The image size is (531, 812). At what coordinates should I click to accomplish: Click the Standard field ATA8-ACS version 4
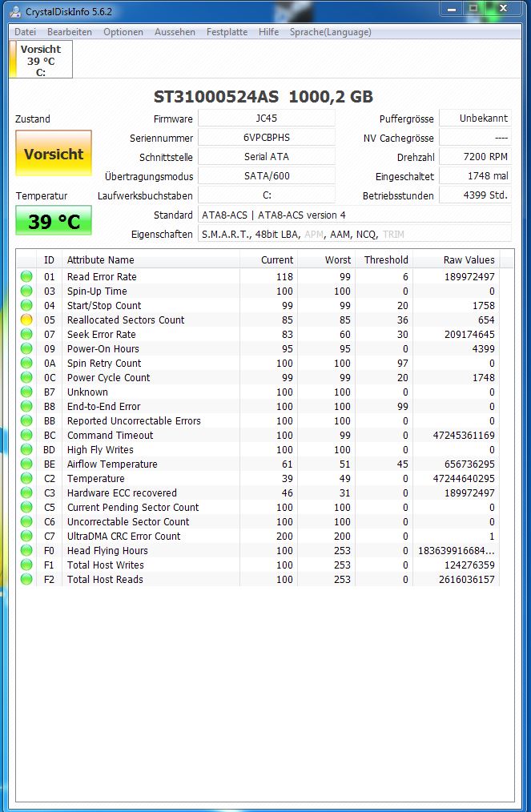(x=355, y=215)
